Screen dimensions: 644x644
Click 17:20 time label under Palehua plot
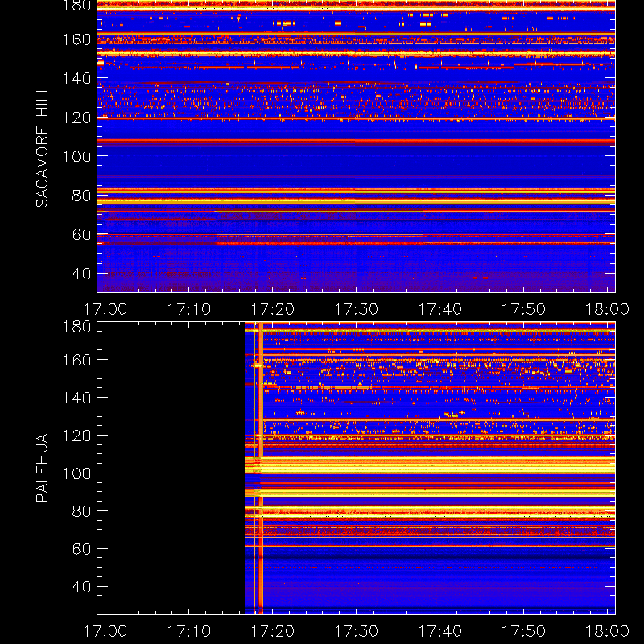273,631
